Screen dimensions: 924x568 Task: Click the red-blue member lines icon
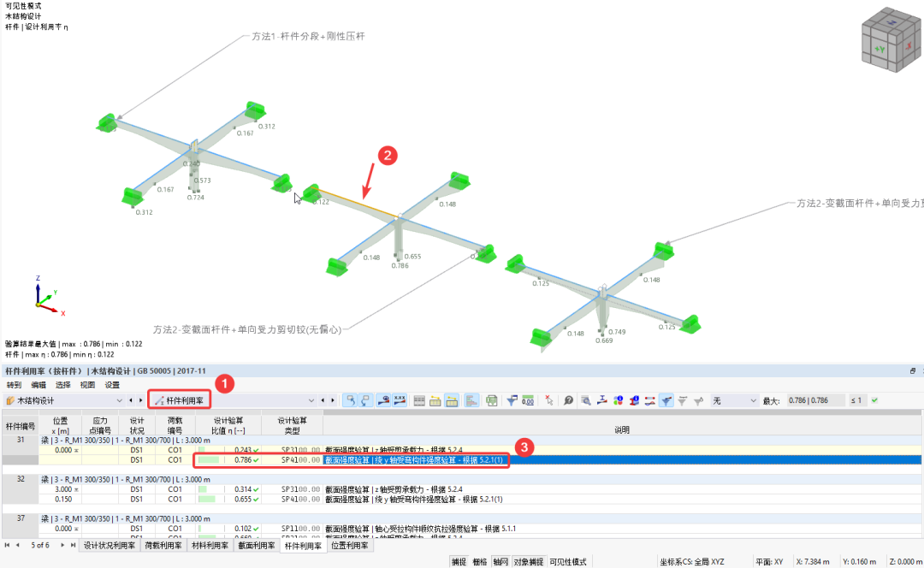coord(650,400)
